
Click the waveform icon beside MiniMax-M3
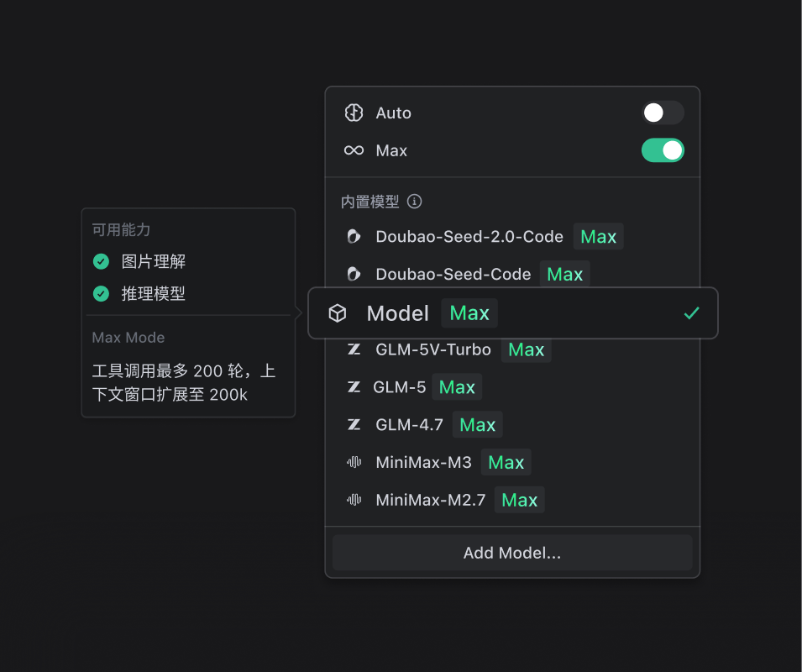point(354,462)
